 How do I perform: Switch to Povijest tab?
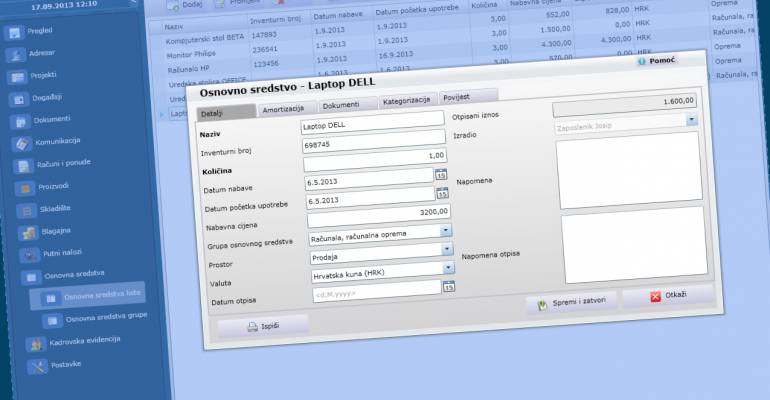pos(468,96)
